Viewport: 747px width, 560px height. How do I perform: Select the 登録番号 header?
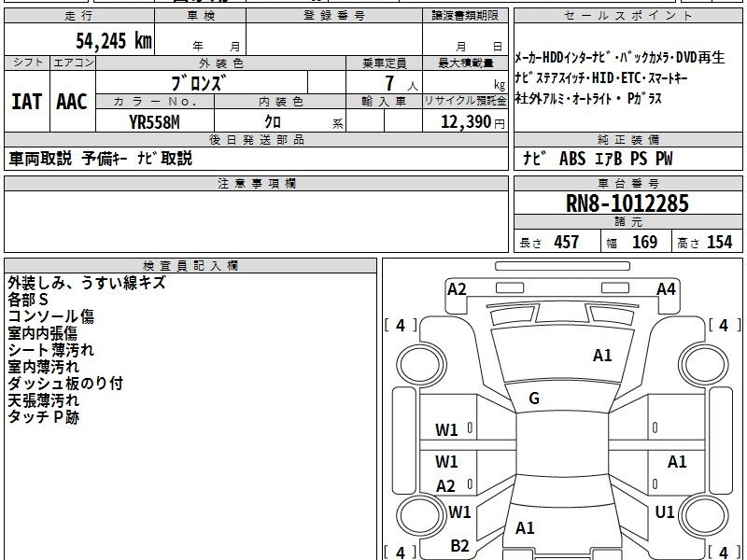click(x=334, y=16)
